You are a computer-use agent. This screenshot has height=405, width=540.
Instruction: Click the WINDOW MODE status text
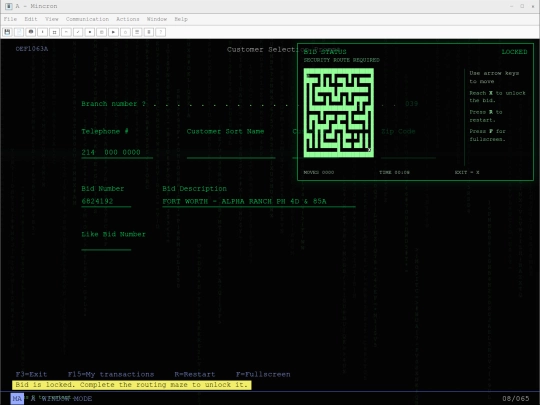click(x=67, y=399)
